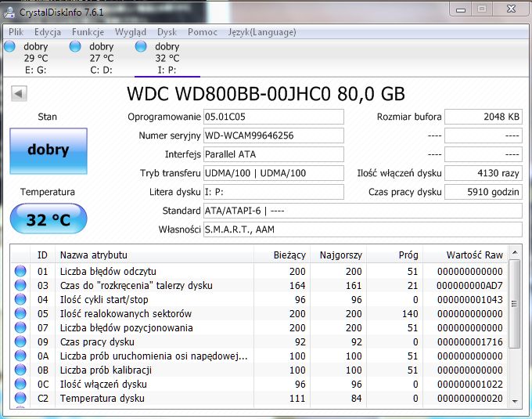The image size is (532, 419).
Task: Sort by the ID column header
Action: (x=42, y=255)
